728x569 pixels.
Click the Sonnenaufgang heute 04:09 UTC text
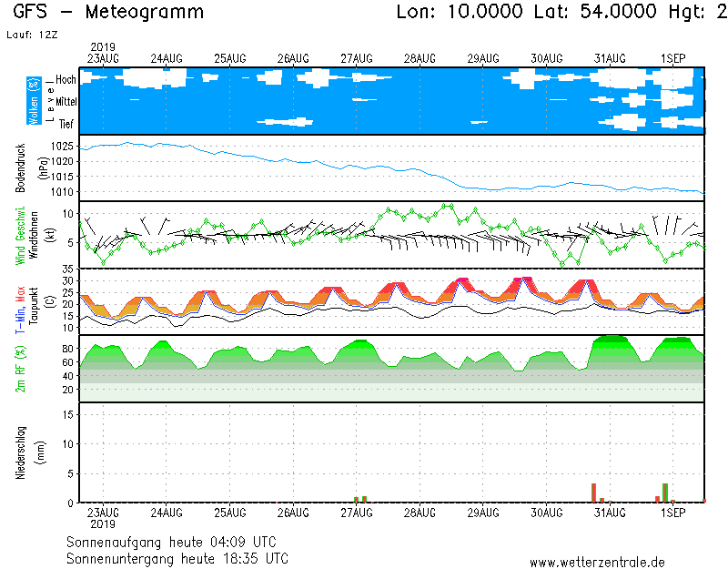[177, 541]
